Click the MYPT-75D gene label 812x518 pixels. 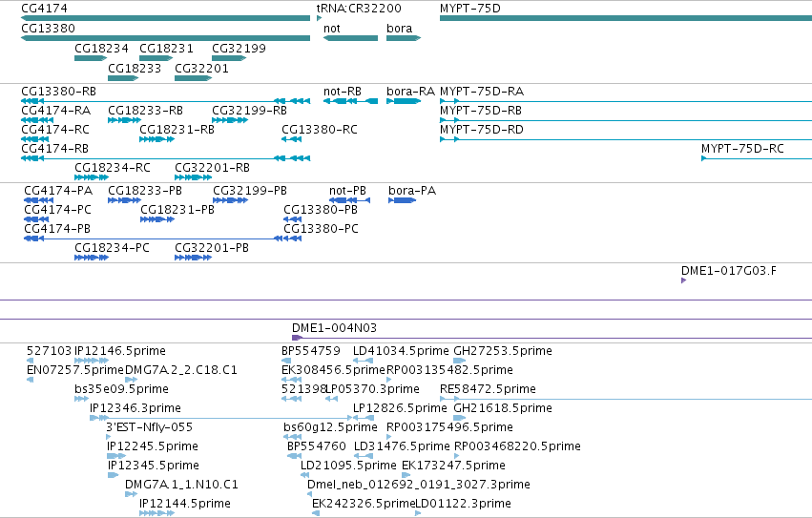click(469, 9)
